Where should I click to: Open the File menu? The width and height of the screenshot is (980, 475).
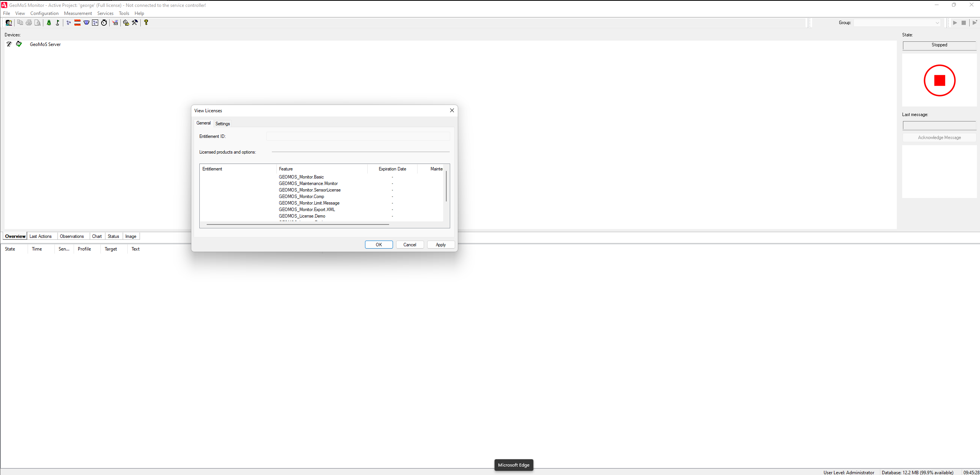click(x=7, y=13)
